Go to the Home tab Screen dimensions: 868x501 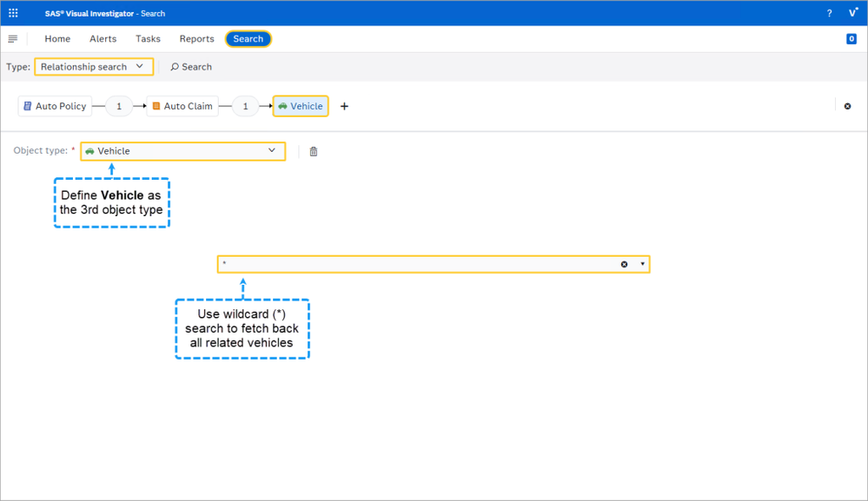point(57,39)
